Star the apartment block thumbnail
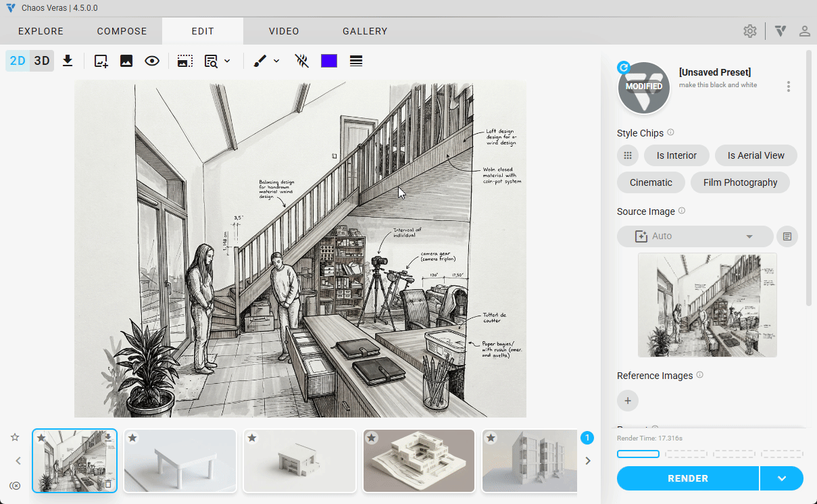This screenshot has width=817, height=504. [x=491, y=438]
